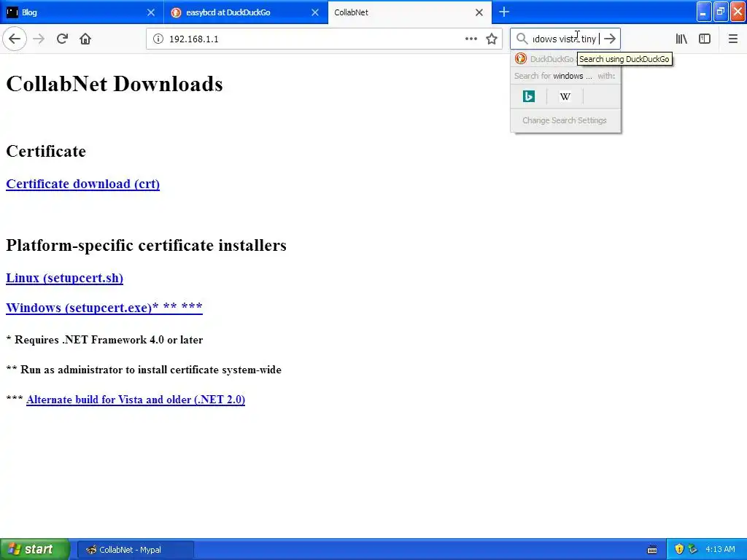Click the keyboard tray icon

click(652, 550)
